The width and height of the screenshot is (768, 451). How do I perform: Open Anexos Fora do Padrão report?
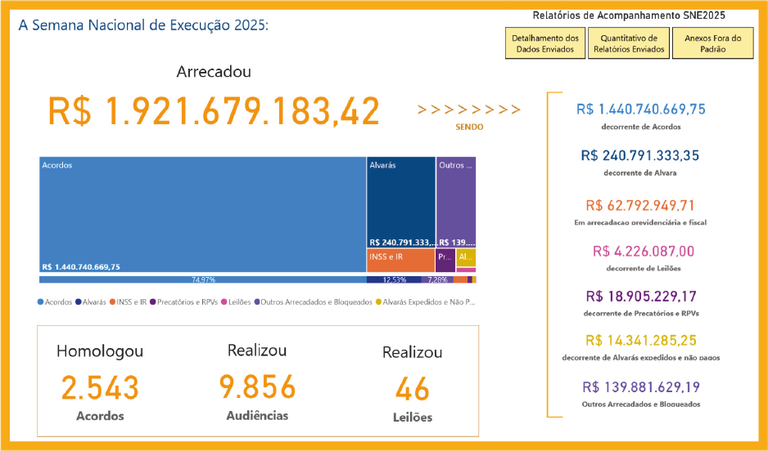point(712,44)
